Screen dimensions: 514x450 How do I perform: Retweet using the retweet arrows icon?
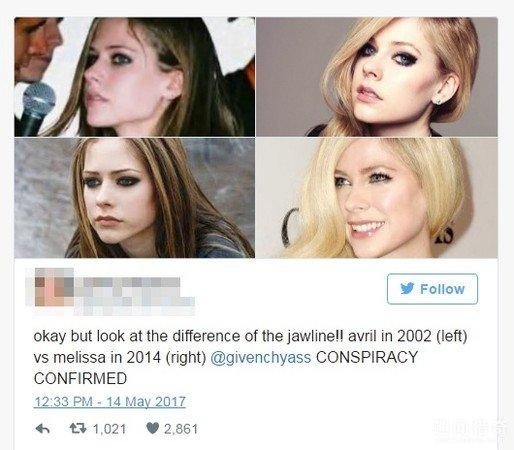coord(78,428)
